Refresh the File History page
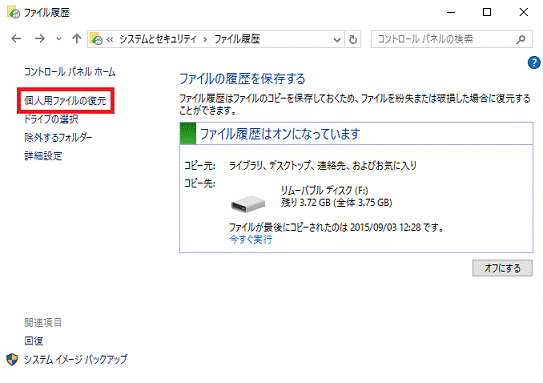This screenshot has height=383, width=543. (353, 39)
